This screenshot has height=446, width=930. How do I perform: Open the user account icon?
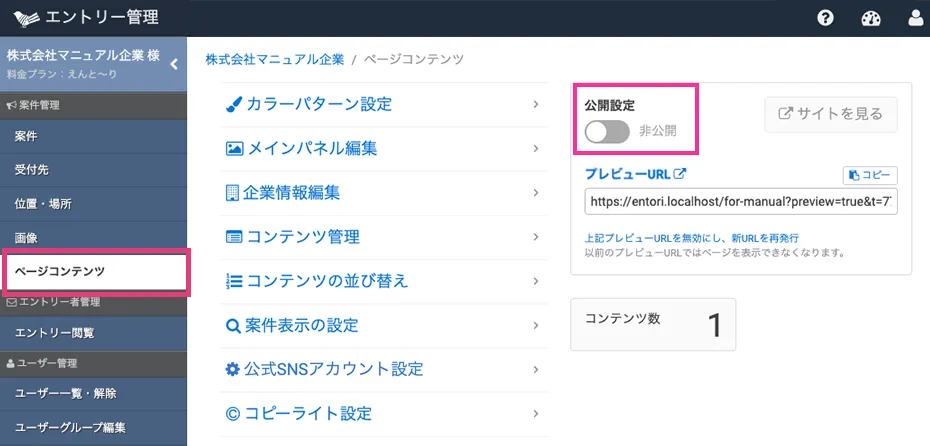pyautogui.click(x=916, y=18)
